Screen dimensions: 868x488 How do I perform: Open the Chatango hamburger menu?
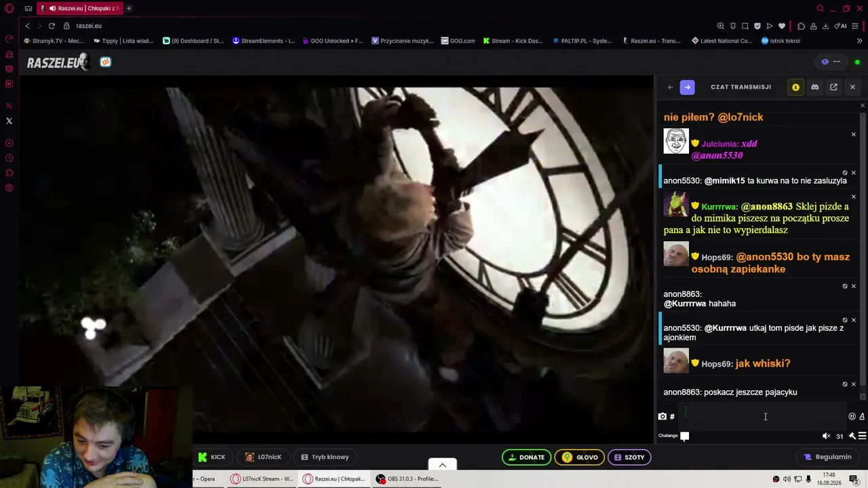pos(862,436)
